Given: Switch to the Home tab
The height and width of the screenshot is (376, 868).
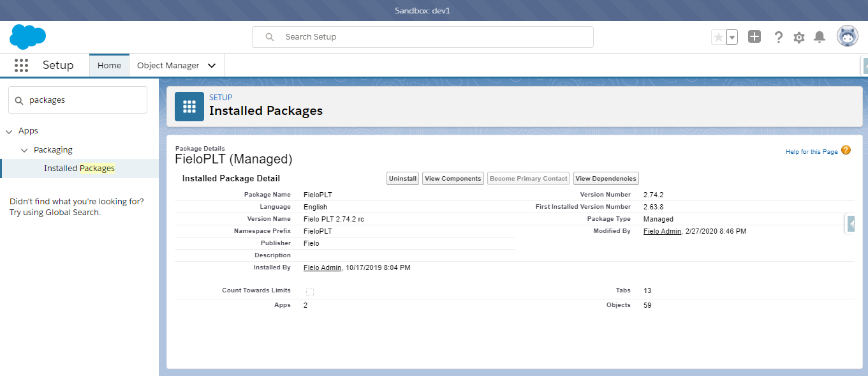Looking at the screenshot, I should point(109,65).
